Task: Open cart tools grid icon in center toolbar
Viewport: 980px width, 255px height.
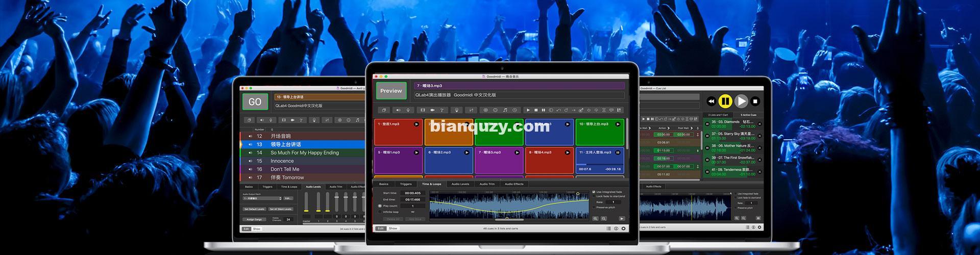Action: [x=619, y=110]
